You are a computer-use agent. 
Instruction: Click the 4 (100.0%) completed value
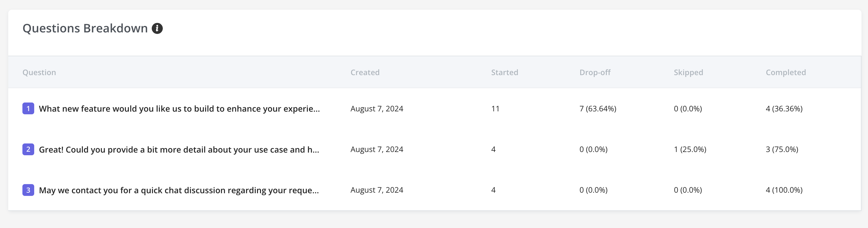point(784,190)
